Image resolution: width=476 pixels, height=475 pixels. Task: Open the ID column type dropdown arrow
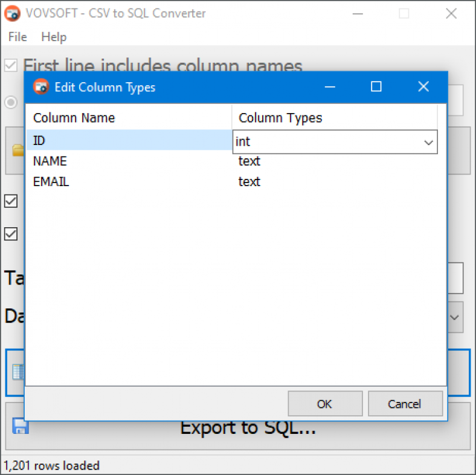pos(429,143)
